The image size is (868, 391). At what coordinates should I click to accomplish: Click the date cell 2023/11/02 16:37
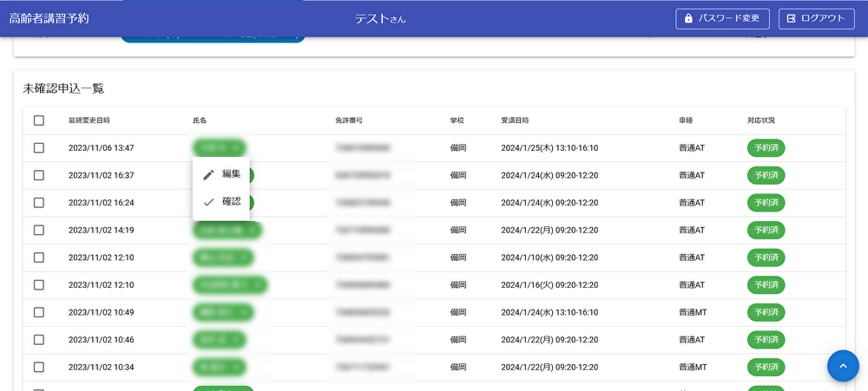coord(102,175)
